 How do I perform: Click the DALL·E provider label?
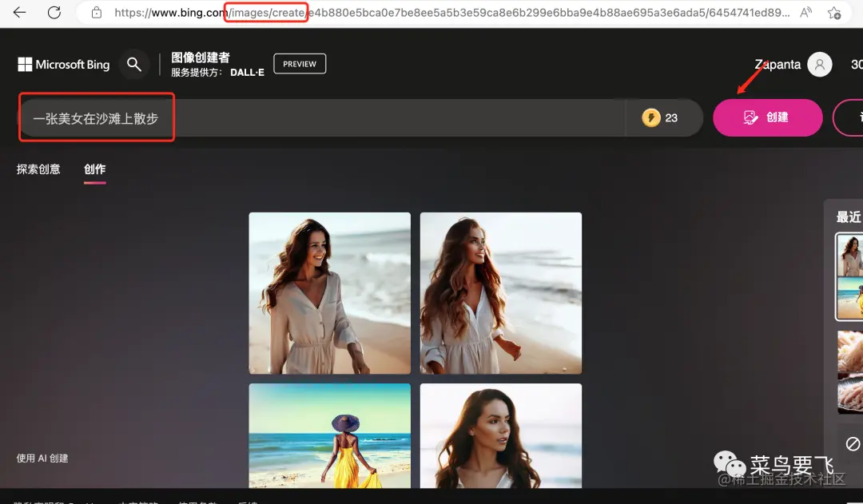pyautogui.click(x=247, y=73)
